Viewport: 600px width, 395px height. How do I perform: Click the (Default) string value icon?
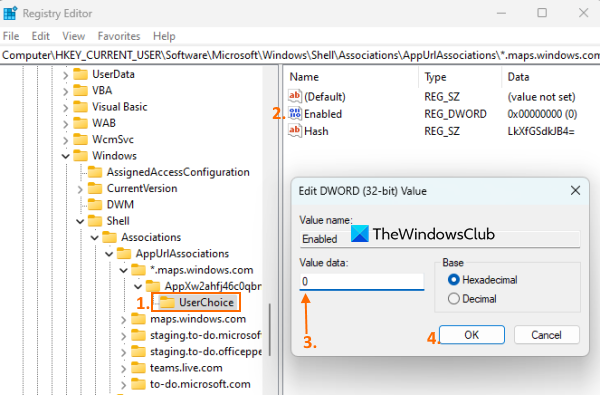[295, 96]
